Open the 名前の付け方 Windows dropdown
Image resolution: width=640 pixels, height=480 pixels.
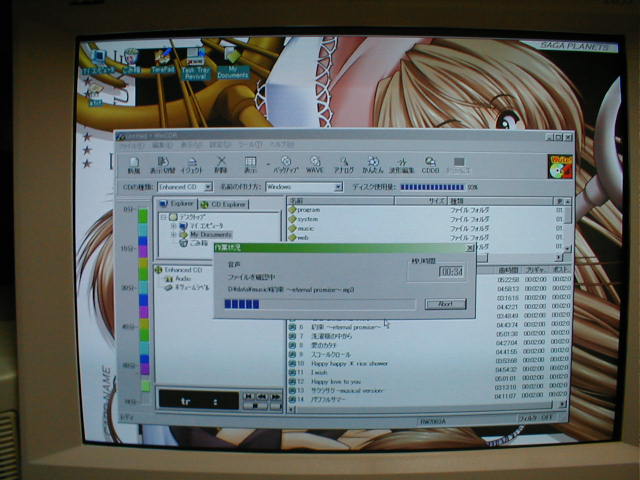pyautogui.click(x=338, y=187)
